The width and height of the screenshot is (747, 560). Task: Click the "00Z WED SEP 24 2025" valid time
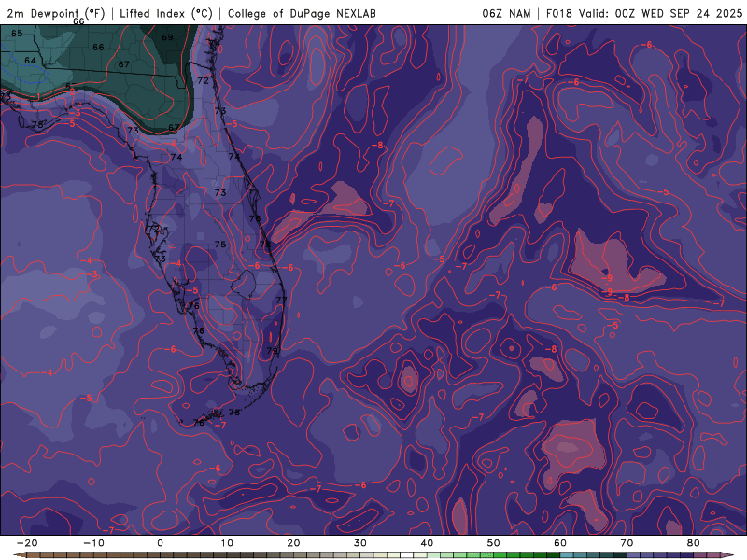[x=679, y=13]
